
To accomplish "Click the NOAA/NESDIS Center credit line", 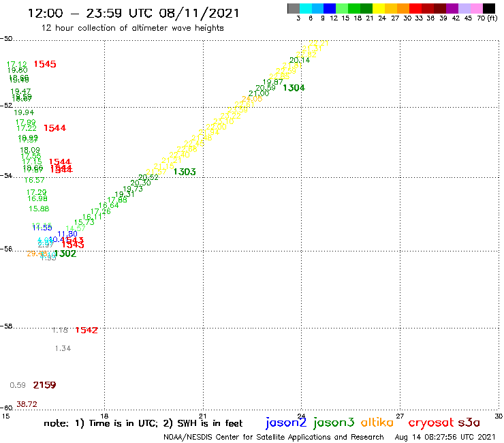I will [x=274, y=437].
